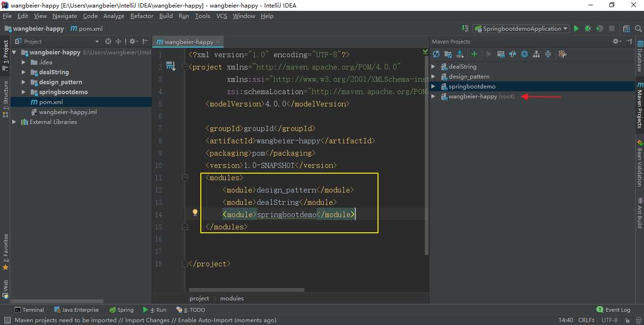Open Maven Settings wrench icon
The height and width of the screenshot is (325, 644).
point(562,54)
